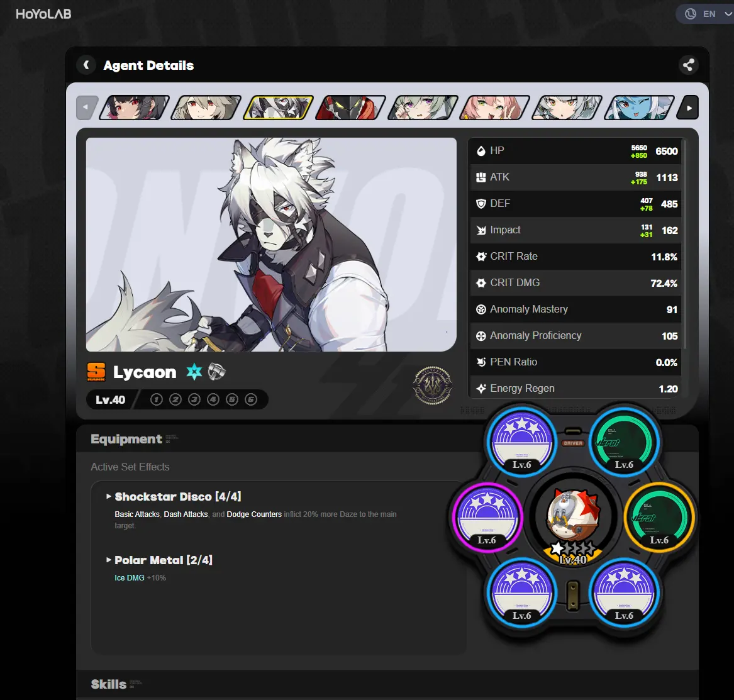Click the Lycaon agent name
The height and width of the screenshot is (700, 734).
145,372
